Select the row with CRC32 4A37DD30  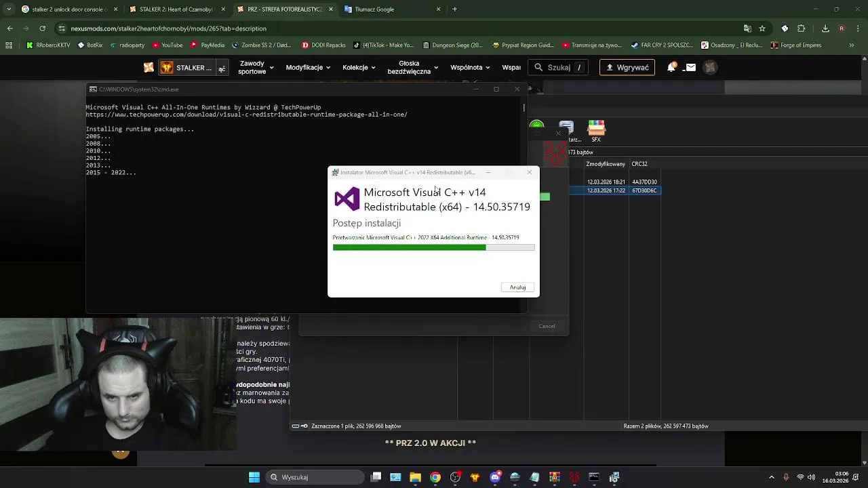615,182
